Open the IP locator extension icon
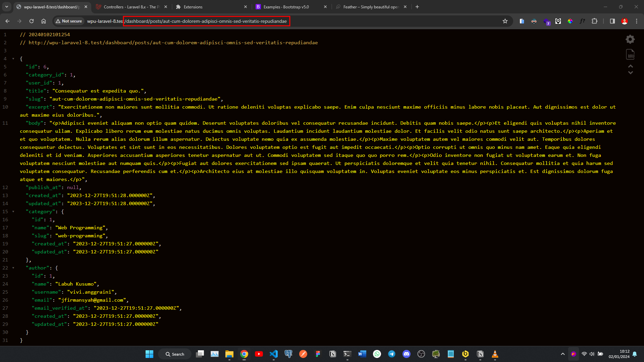 pos(558,21)
